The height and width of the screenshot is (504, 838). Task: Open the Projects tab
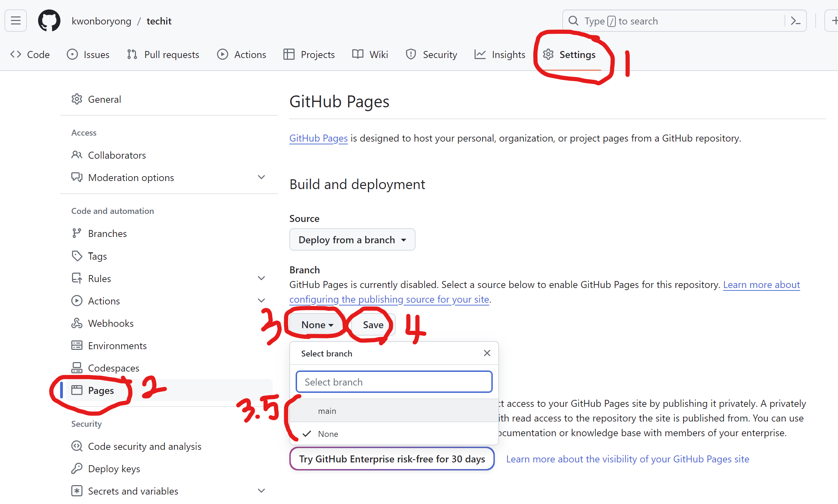point(309,55)
